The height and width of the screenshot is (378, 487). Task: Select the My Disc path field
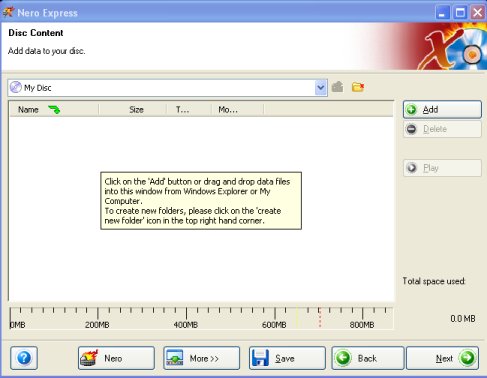coord(167,88)
